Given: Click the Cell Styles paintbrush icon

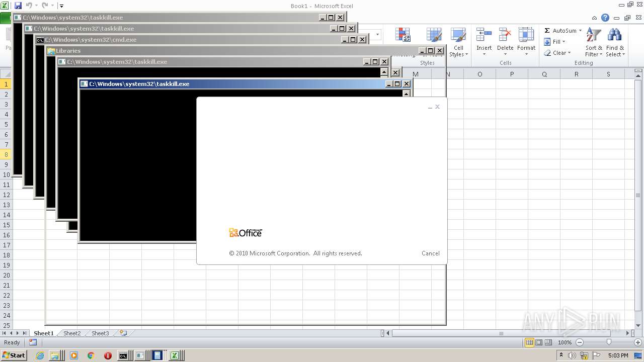Looking at the screenshot, I should click(x=458, y=35).
